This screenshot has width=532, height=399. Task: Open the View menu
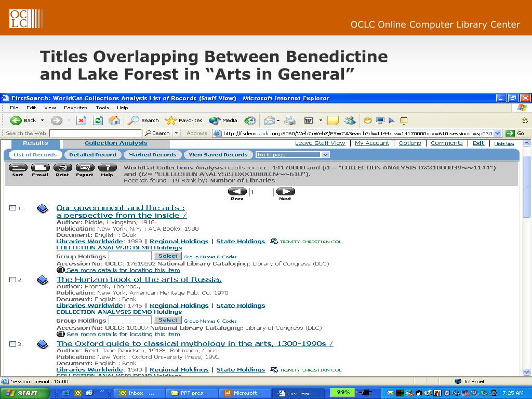tap(50, 108)
